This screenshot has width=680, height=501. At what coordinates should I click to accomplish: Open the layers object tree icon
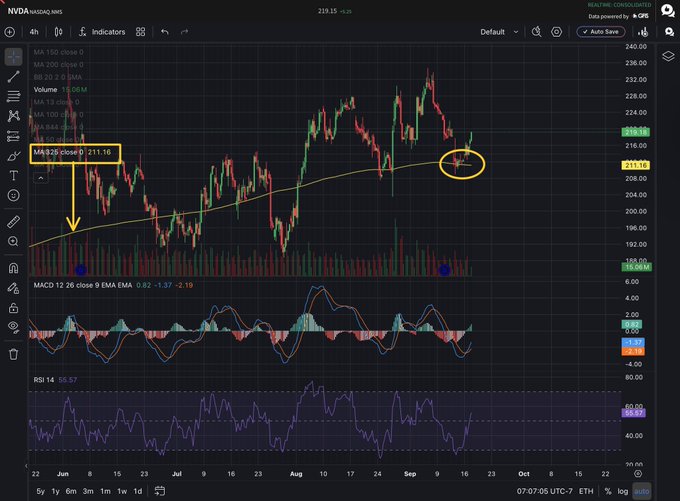(x=668, y=56)
